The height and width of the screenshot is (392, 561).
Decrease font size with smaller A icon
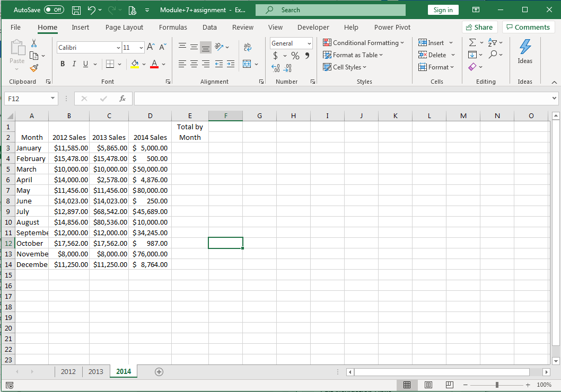(163, 47)
